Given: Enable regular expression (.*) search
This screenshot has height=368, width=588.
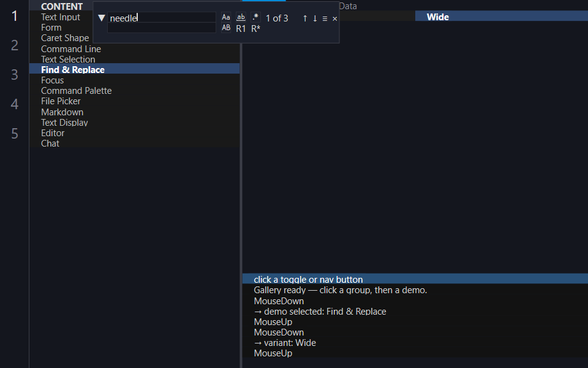Looking at the screenshot, I should tap(255, 17).
